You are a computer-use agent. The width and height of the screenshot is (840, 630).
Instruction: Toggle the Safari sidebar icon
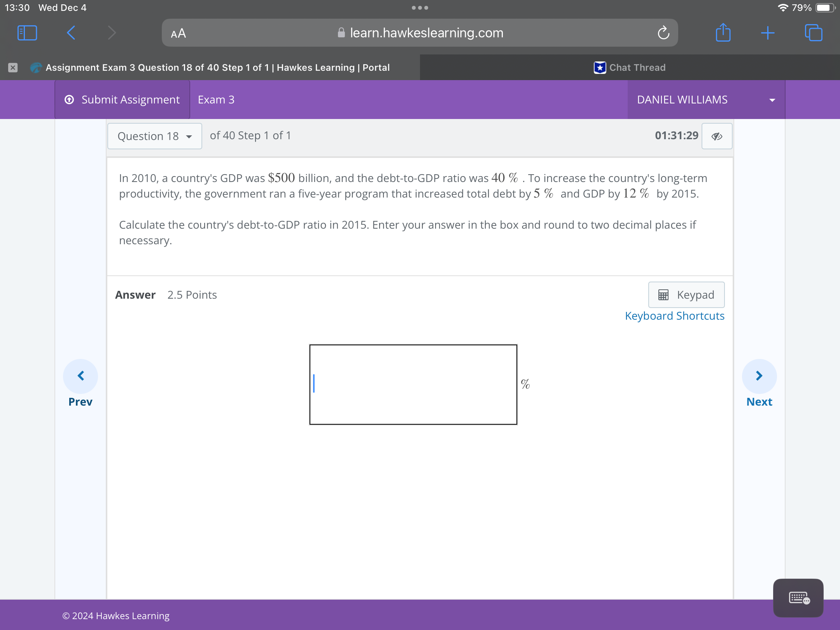tap(27, 33)
